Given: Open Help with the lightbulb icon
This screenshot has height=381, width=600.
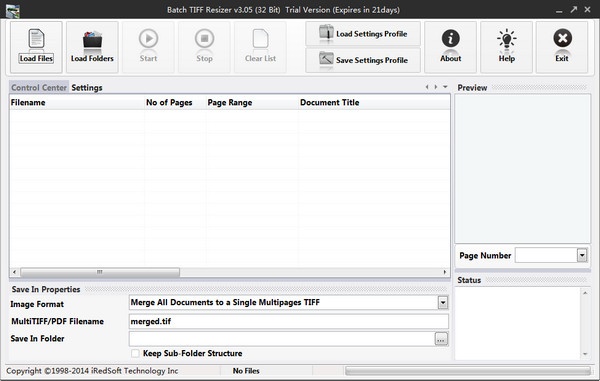Looking at the screenshot, I should [506, 47].
